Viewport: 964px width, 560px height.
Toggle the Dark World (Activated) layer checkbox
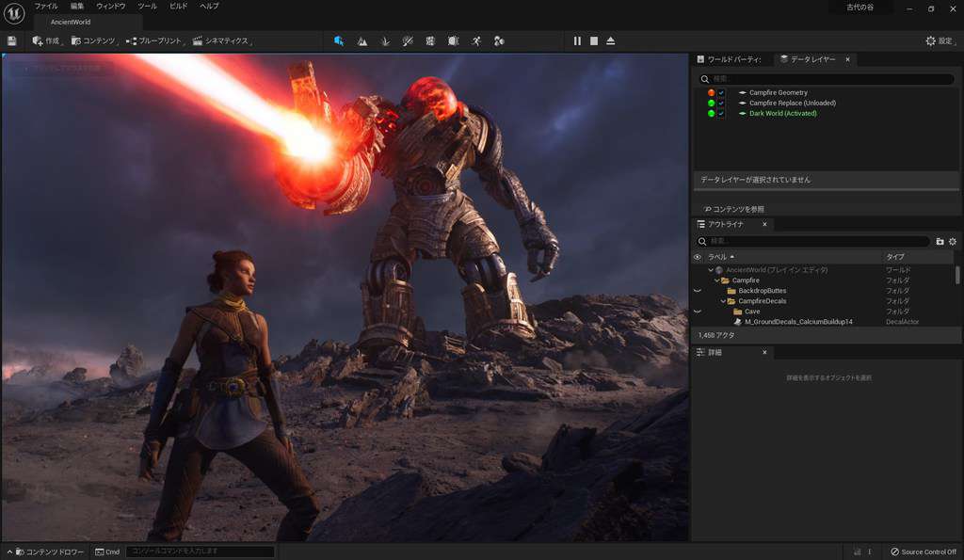pyautogui.click(x=721, y=114)
